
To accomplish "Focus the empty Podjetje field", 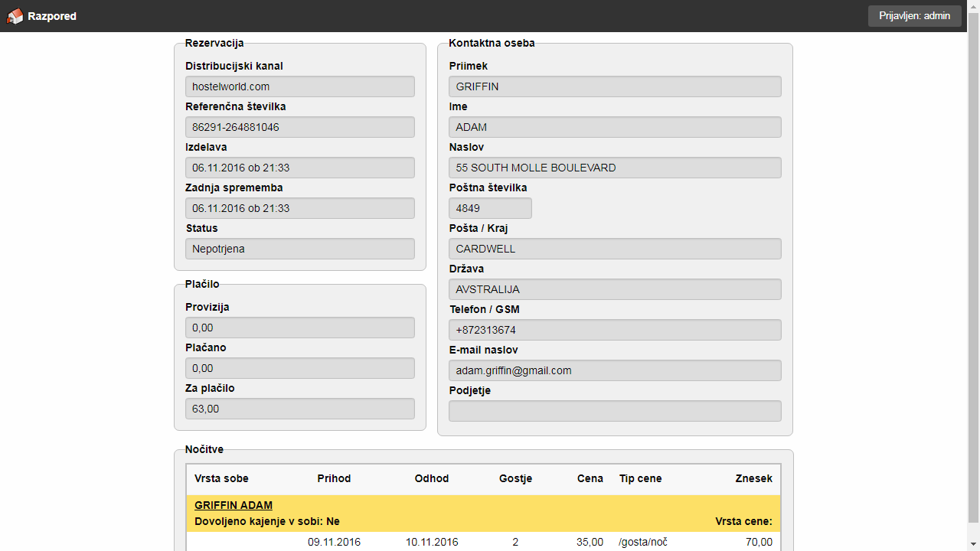I will [x=614, y=411].
